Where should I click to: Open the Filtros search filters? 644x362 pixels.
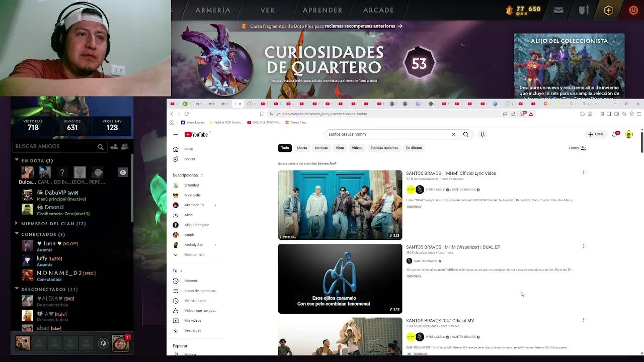577,148
